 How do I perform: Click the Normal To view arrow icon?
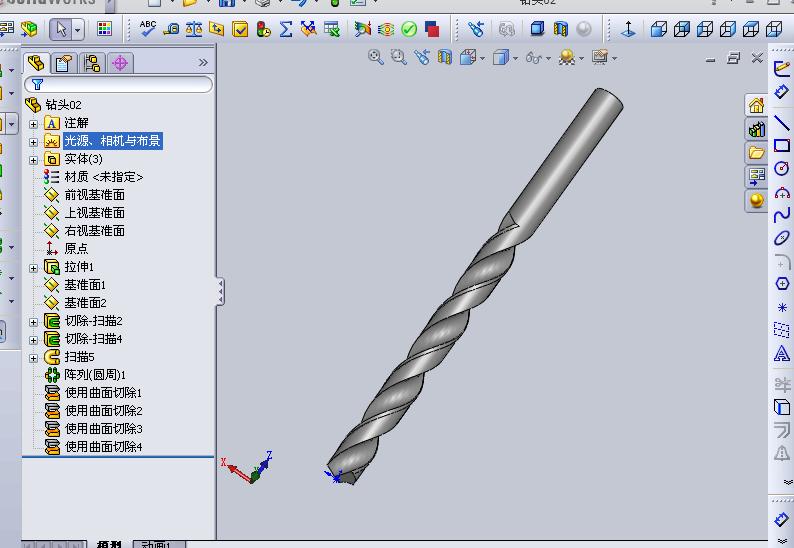pyautogui.click(x=628, y=29)
